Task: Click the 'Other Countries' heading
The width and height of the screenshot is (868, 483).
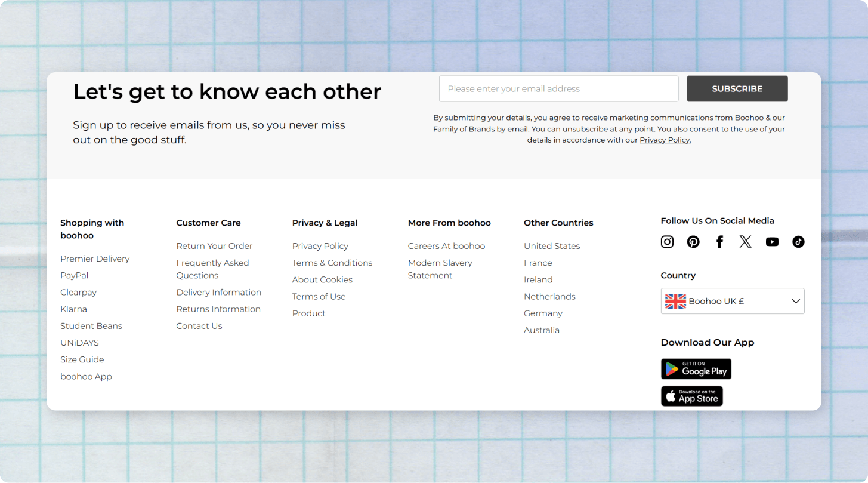Action: [x=558, y=223]
